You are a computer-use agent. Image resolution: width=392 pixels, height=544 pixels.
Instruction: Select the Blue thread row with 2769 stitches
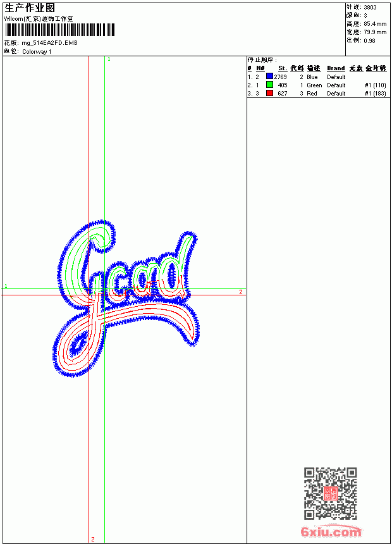coord(317,77)
